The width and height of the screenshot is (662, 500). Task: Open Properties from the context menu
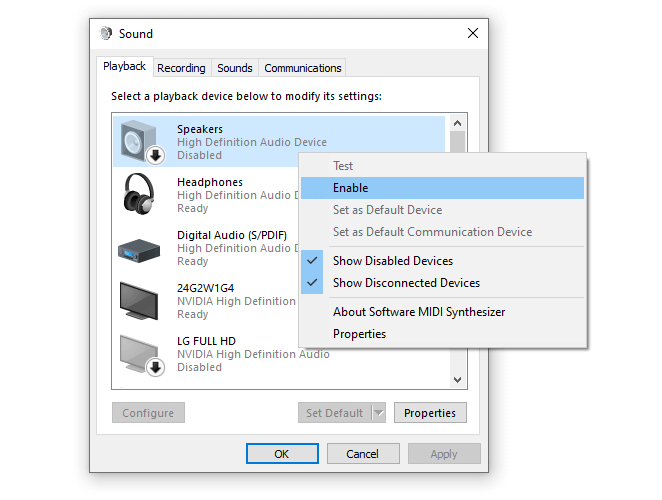click(442, 334)
